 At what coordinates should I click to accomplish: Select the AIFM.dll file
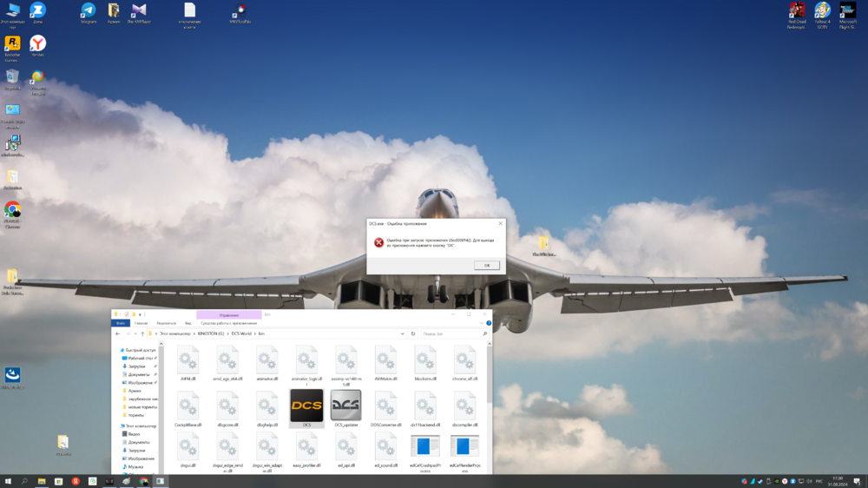[188, 363]
